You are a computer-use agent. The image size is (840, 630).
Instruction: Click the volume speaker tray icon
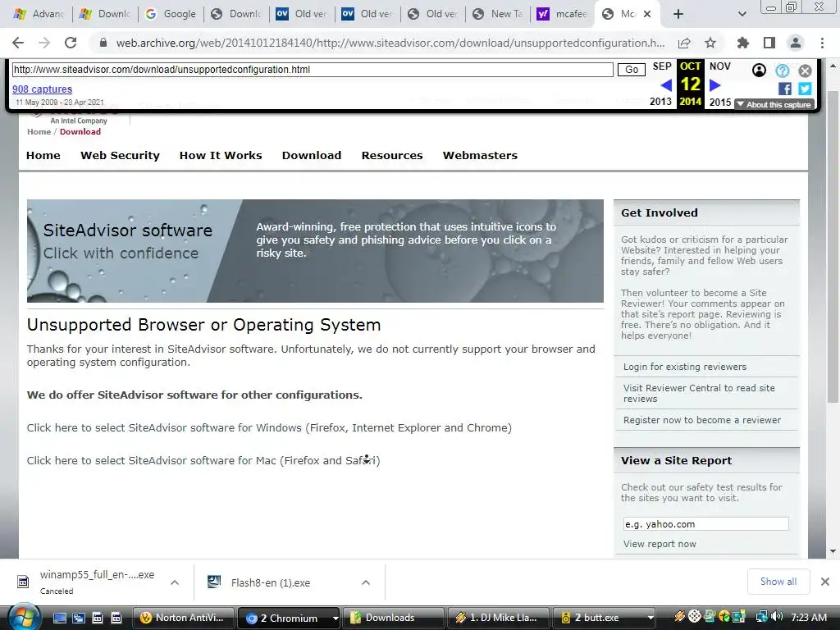(778, 617)
